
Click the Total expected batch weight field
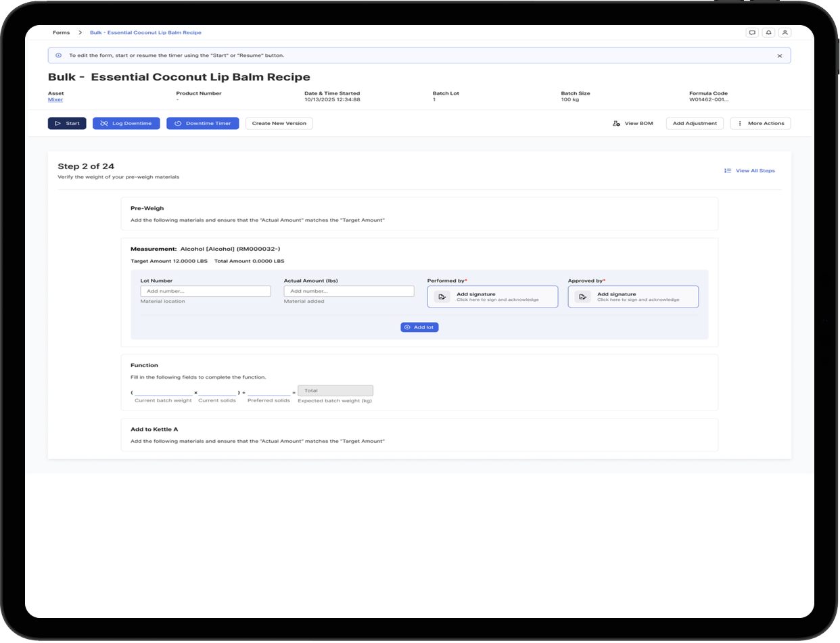point(335,391)
